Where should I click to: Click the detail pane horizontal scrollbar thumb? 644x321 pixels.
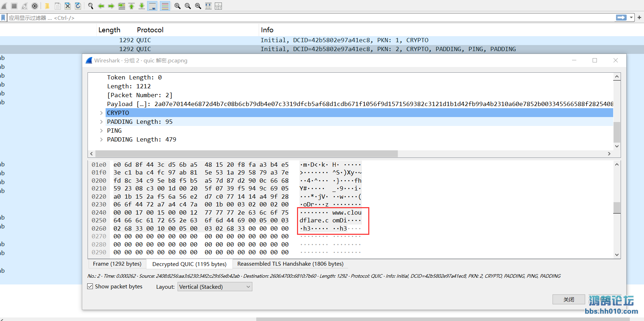point(247,154)
